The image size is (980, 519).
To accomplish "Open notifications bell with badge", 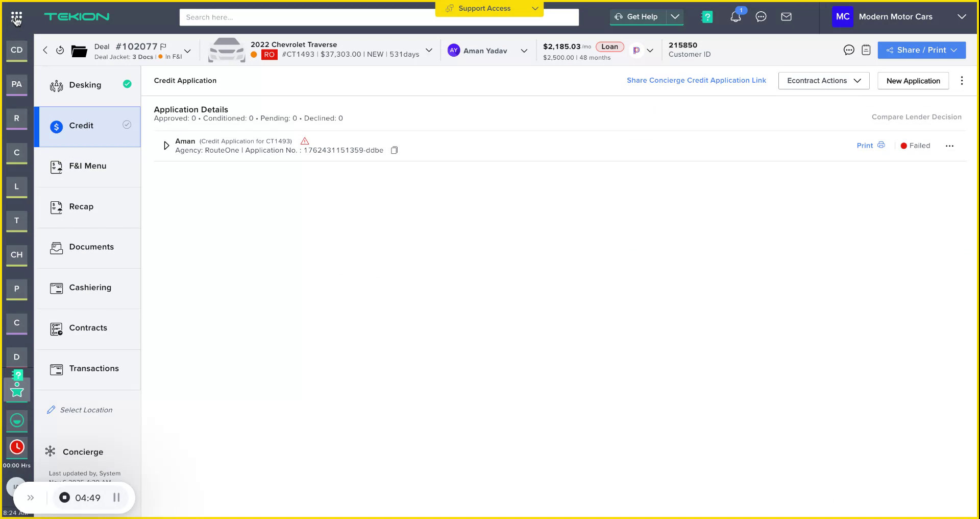I will (x=736, y=16).
